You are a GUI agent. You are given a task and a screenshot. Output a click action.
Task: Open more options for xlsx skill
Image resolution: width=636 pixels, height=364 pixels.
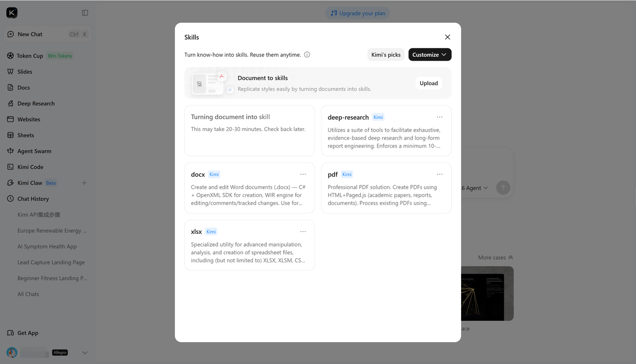point(303,231)
